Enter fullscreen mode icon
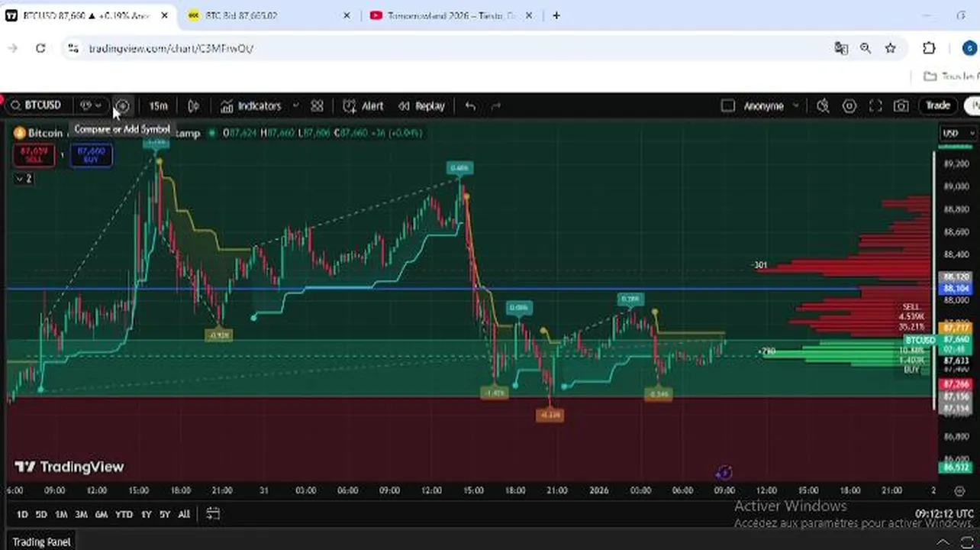 (875, 105)
